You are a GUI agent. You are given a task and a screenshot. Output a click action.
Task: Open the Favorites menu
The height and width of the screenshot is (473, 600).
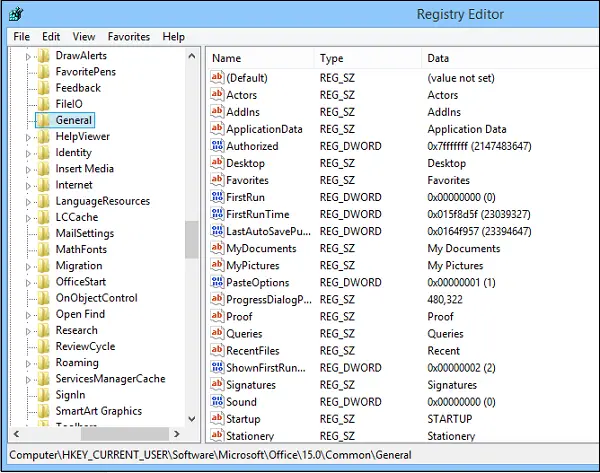click(x=129, y=37)
